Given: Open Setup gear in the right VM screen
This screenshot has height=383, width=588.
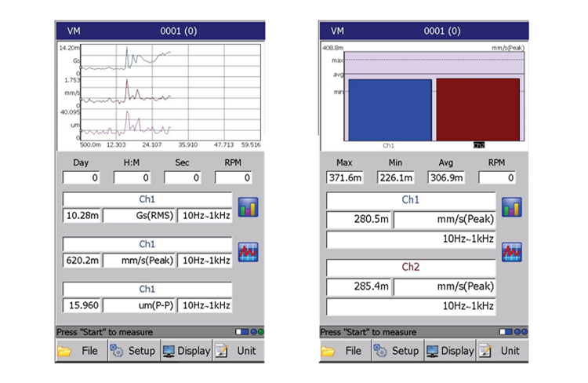Looking at the screenshot, I should tap(397, 351).
